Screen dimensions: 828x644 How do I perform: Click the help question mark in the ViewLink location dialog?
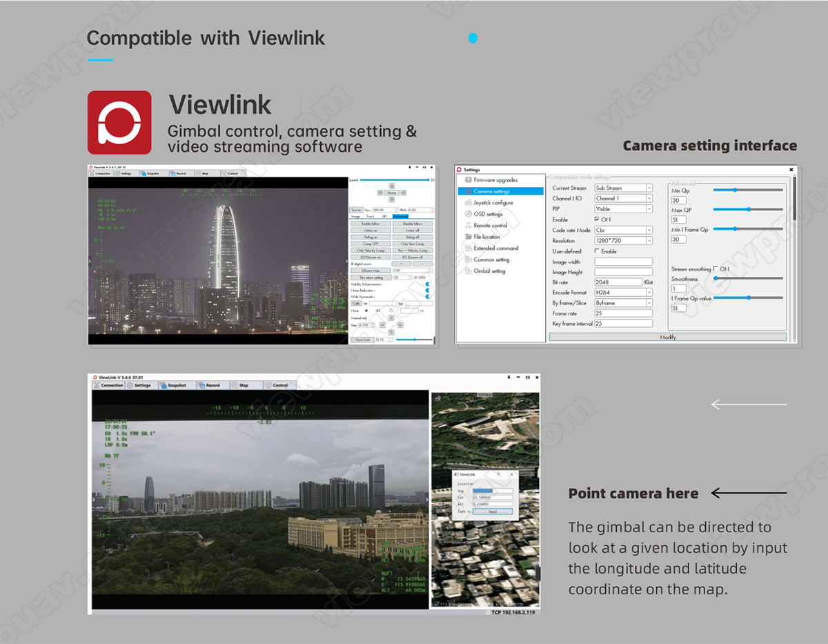pos(497,475)
